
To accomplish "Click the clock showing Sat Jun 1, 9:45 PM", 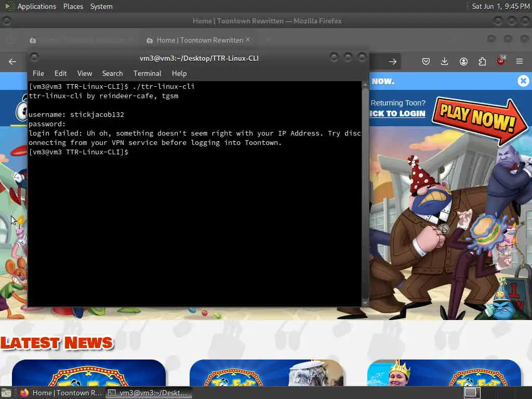I will [501, 6].
